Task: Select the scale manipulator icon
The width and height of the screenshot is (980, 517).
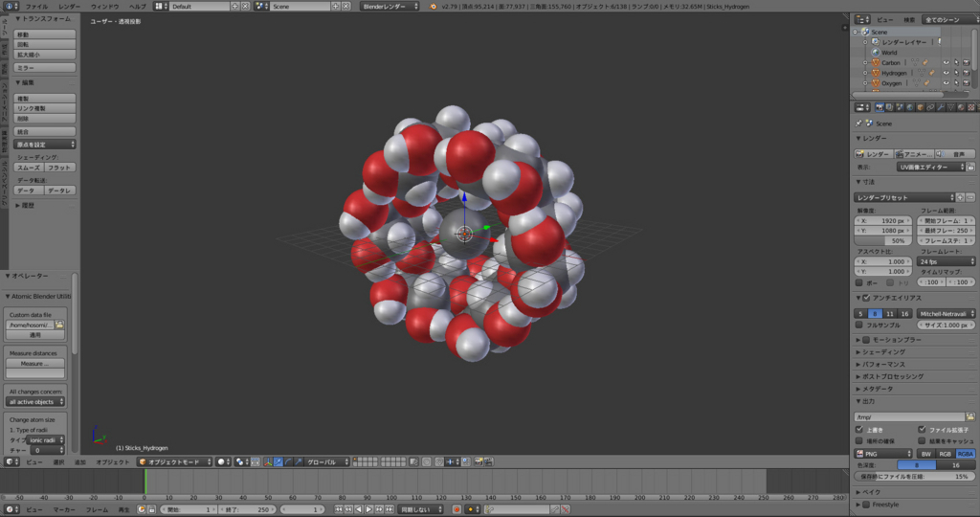Action: (299, 462)
